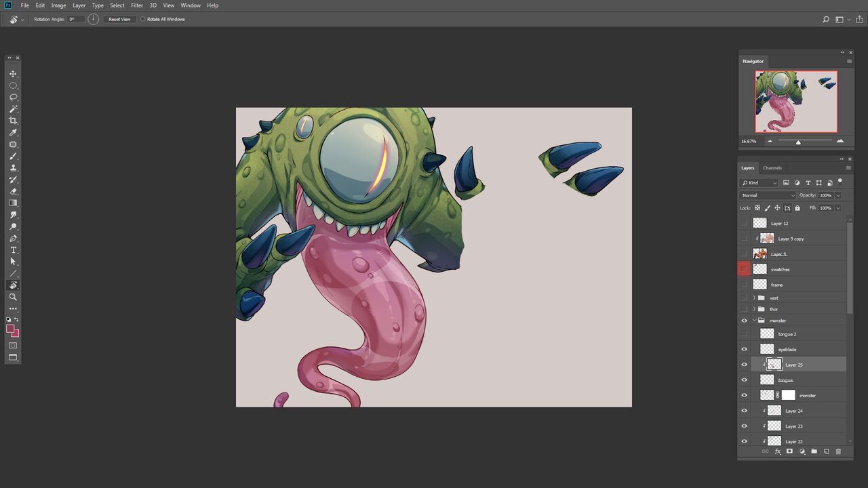Activate the Type tool
The image size is (868, 488).
click(13, 250)
